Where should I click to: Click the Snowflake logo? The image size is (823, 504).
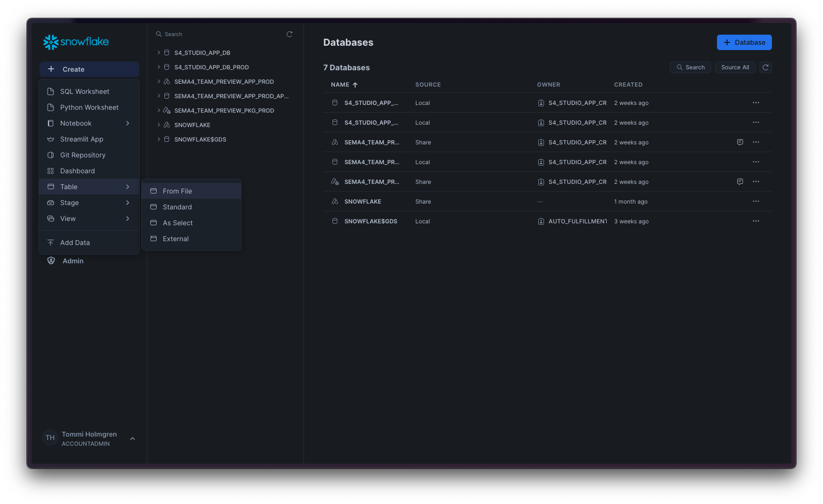pos(76,42)
